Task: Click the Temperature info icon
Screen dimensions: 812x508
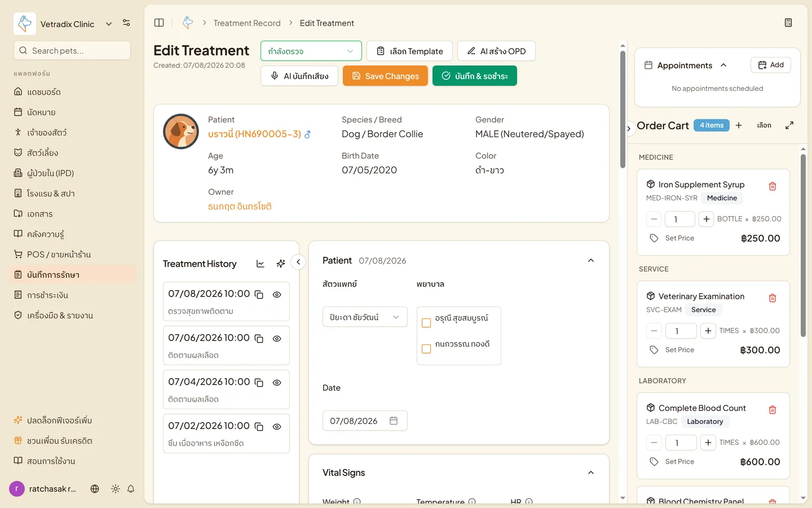Action: coord(472,501)
